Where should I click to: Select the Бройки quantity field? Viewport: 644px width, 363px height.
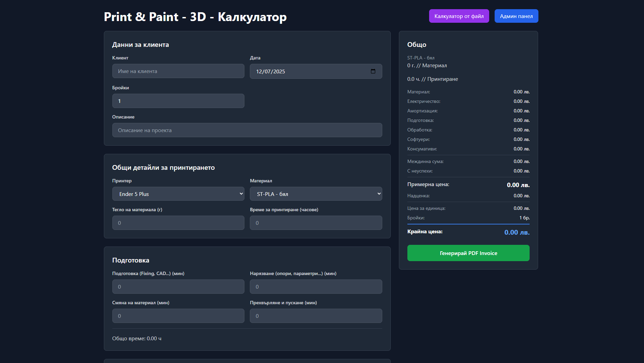tap(178, 101)
